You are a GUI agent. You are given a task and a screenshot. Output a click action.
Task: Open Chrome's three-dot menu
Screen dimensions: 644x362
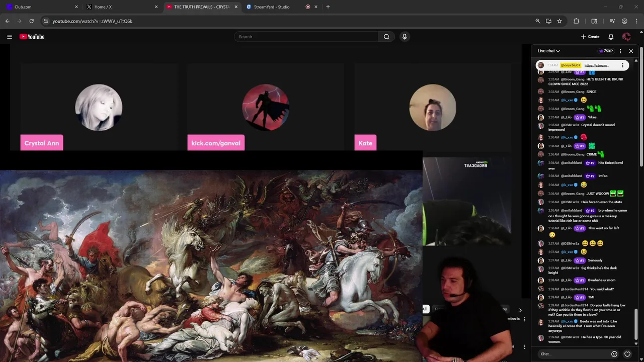click(636, 21)
